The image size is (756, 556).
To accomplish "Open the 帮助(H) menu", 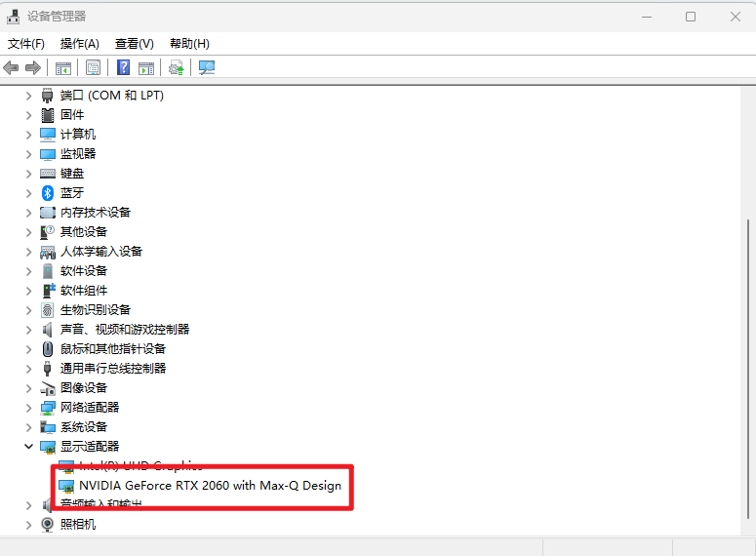I will pyautogui.click(x=189, y=44).
